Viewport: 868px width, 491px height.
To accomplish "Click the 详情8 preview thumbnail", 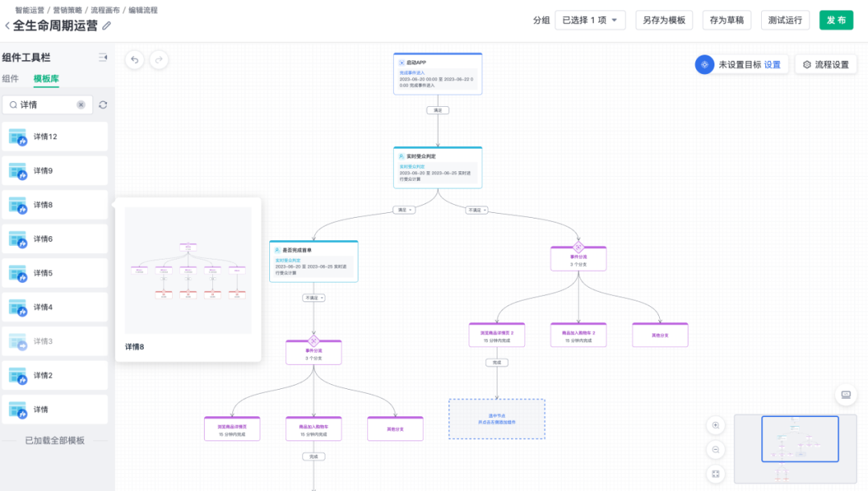I will pyautogui.click(x=187, y=270).
